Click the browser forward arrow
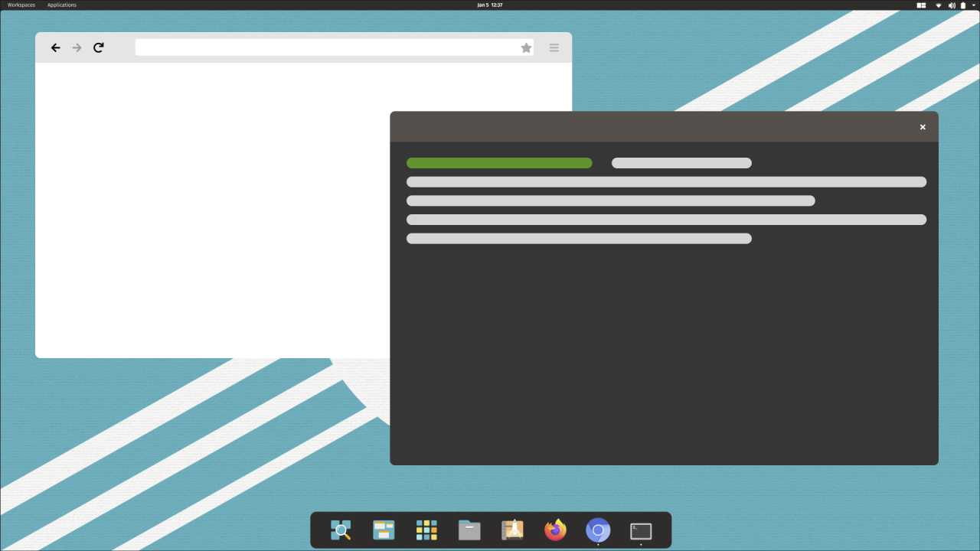The image size is (980, 551). (x=77, y=47)
